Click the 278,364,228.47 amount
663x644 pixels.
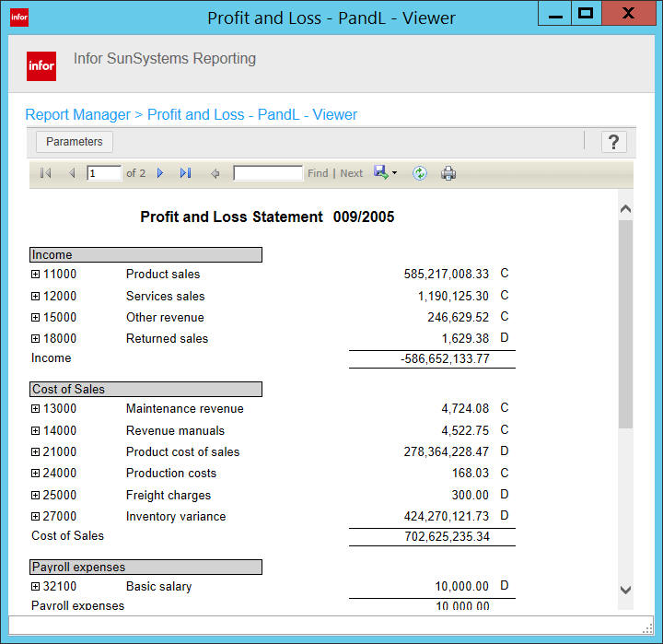click(x=446, y=451)
